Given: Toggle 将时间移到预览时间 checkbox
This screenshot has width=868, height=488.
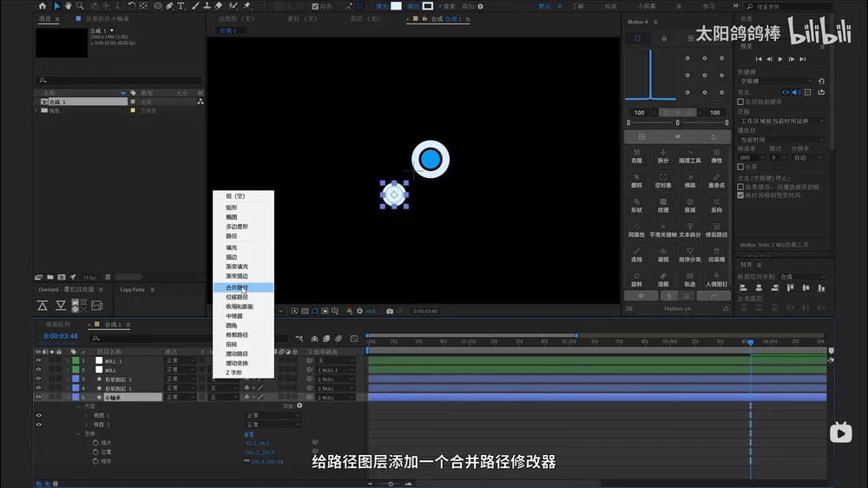Looking at the screenshot, I should tap(740, 195).
